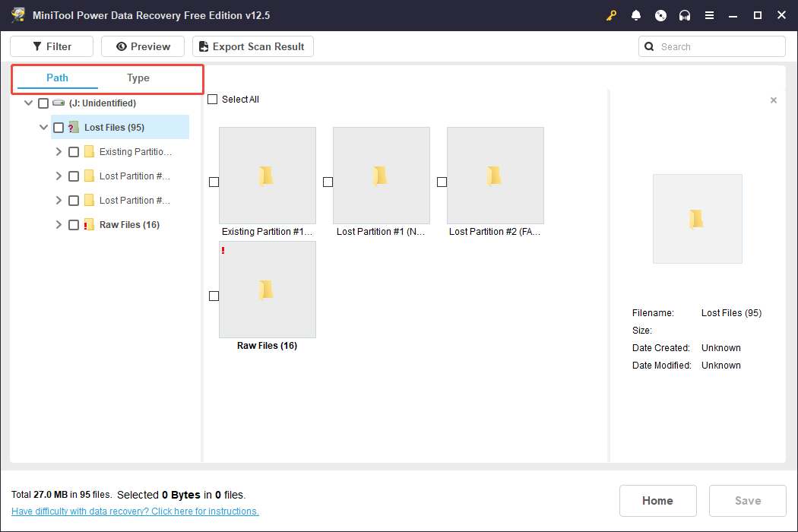This screenshot has height=532, width=798.
Task: Select the Lost Partition #2 folder thumbnail
Action: (x=496, y=176)
